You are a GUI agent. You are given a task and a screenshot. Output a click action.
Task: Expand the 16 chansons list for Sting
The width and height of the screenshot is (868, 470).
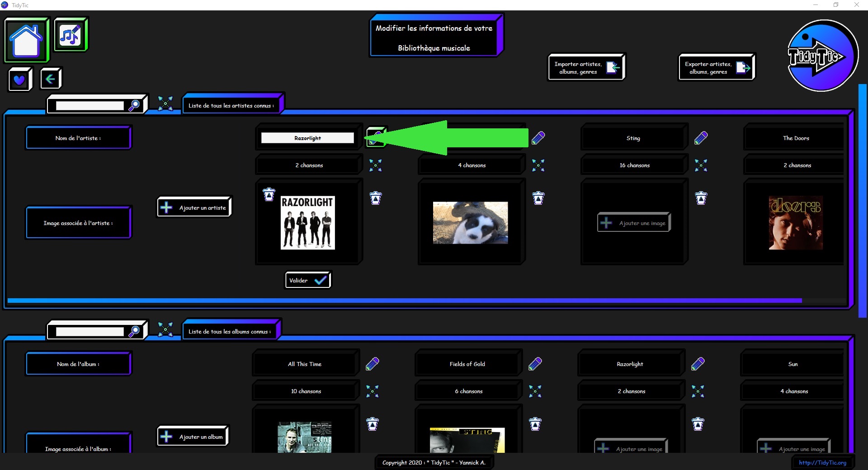point(701,165)
